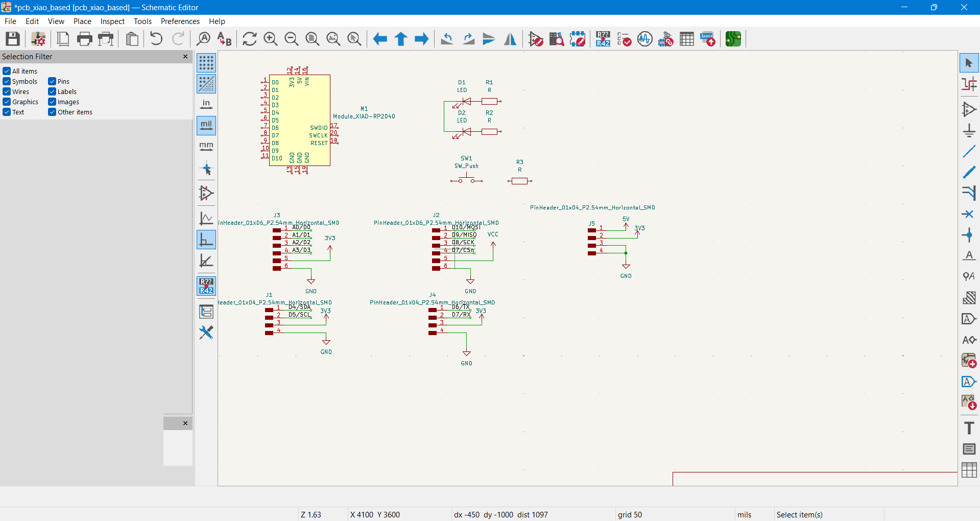
Task: Undo the last edit
Action: (156, 39)
